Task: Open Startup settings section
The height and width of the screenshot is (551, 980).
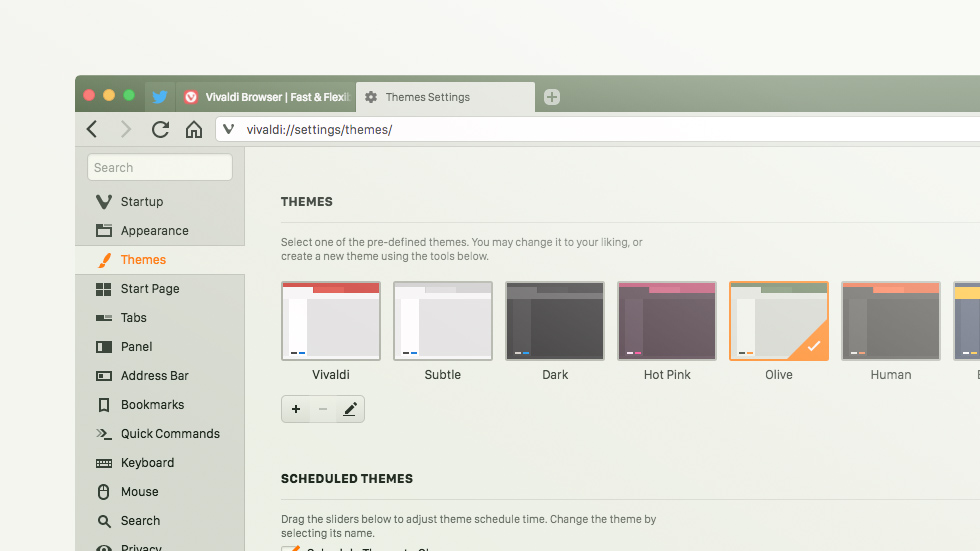Action: click(159, 202)
